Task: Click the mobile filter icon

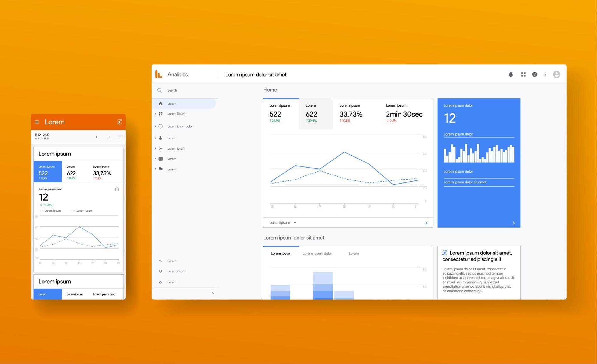Action: pyautogui.click(x=119, y=137)
